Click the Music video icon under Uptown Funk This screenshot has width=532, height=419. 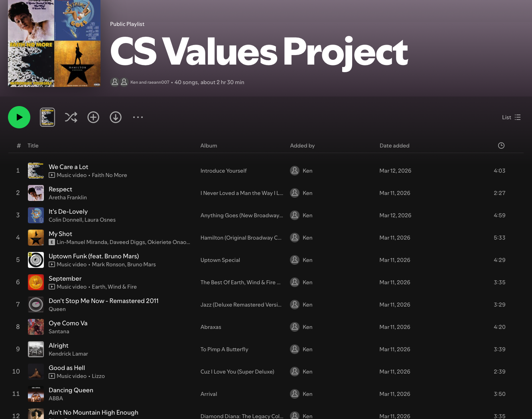click(x=52, y=264)
